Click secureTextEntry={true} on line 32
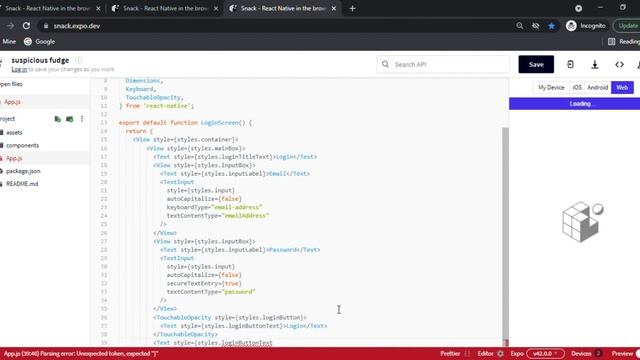The width and height of the screenshot is (640, 360). coord(204,283)
